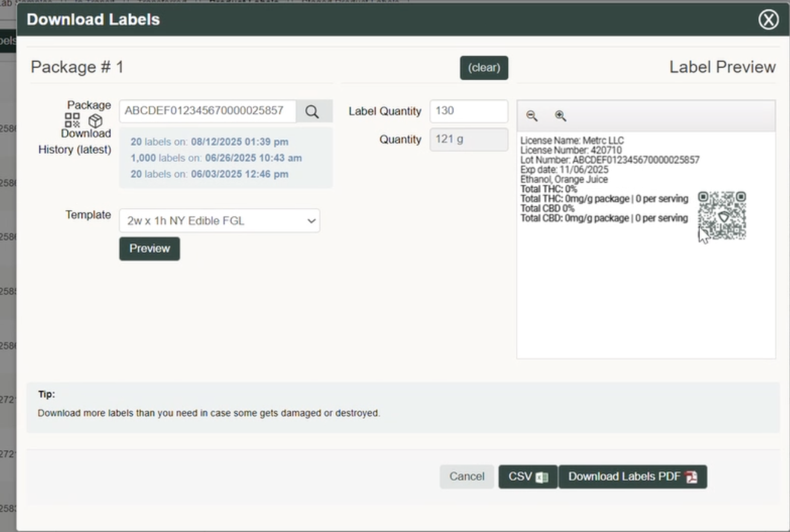Screen dimensions: 790x532
Task: Close the Download Labels dialog
Action: [x=768, y=20]
